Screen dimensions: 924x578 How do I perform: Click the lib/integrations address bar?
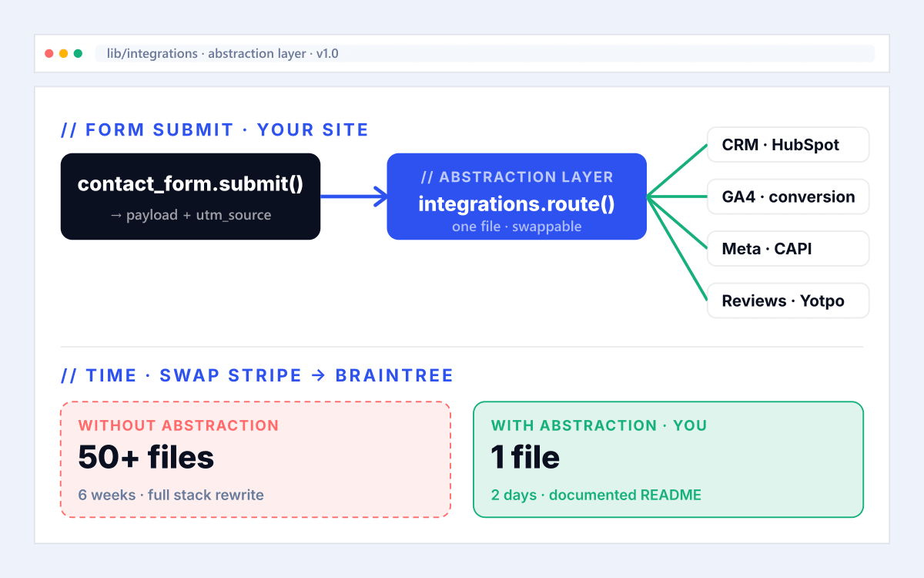tap(485, 54)
